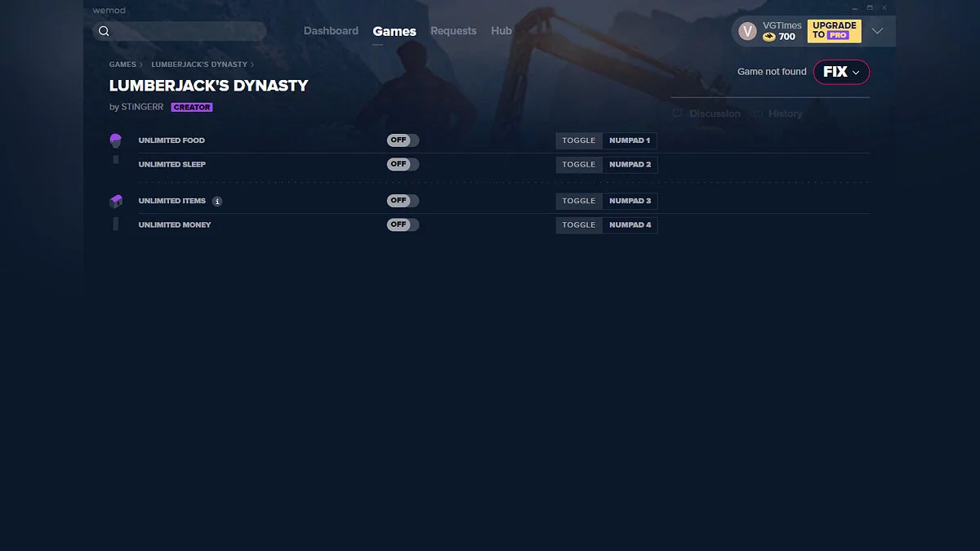This screenshot has height=551, width=980.
Task: Click the History icon
Action: (x=758, y=113)
